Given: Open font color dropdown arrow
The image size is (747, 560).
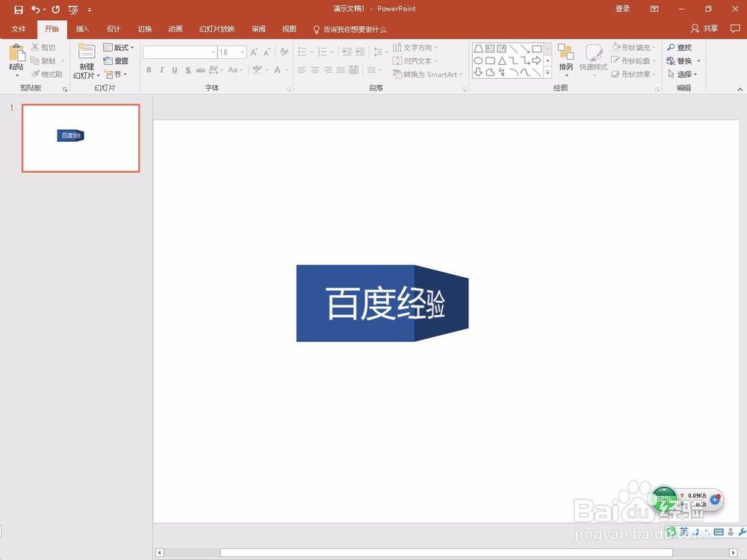Looking at the screenshot, I should [x=287, y=70].
